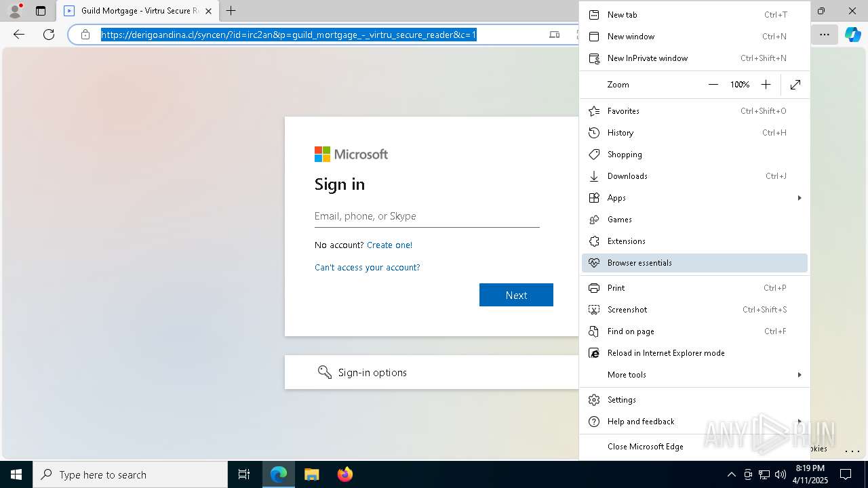Open the Downloads menu entry

pyautogui.click(x=694, y=176)
